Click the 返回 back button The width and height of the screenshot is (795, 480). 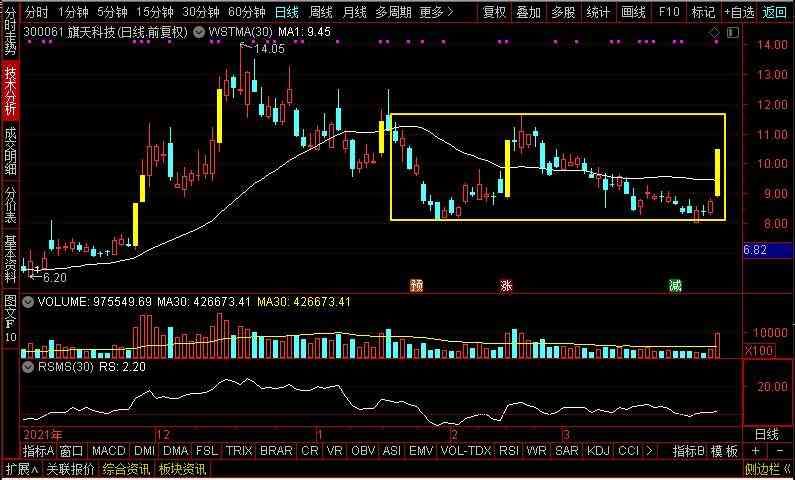pyautogui.click(x=774, y=12)
